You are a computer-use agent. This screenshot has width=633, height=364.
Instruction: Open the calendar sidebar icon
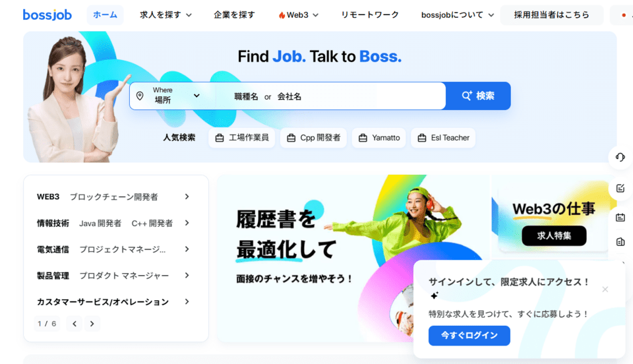[x=620, y=218]
